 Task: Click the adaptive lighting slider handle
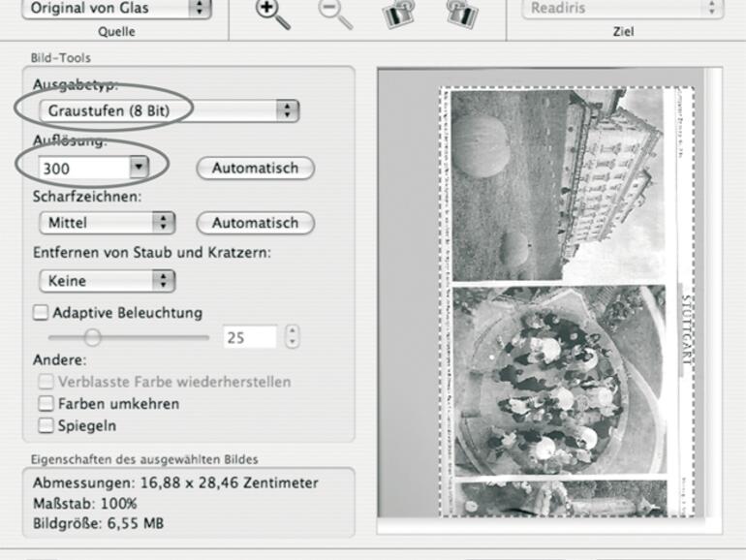coord(92,337)
